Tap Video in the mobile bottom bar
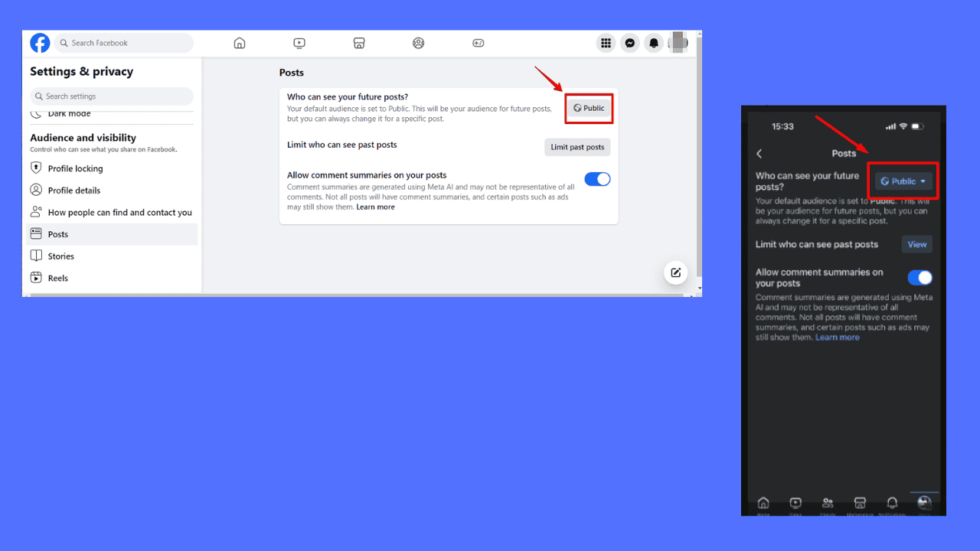This screenshot has height=551, width=980. [x=795, y=505]
